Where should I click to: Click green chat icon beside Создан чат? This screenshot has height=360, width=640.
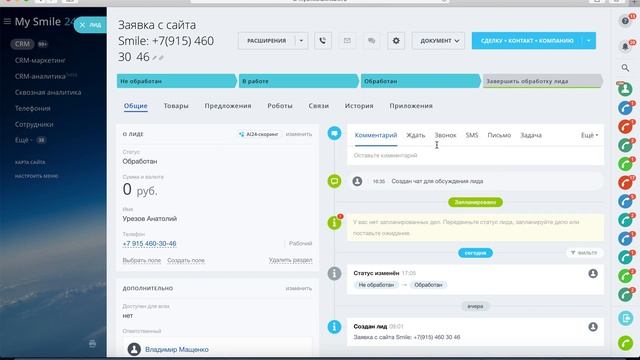point(334,181)
